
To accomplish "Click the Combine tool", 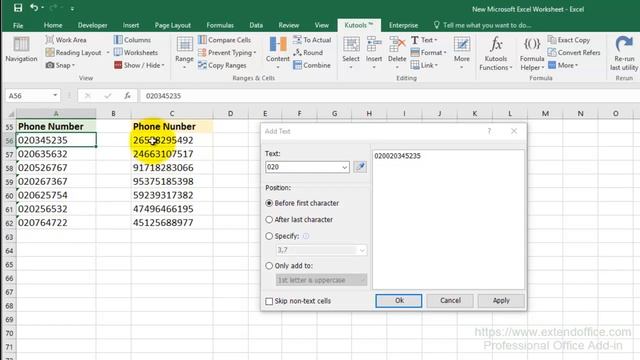I will 312,65.
